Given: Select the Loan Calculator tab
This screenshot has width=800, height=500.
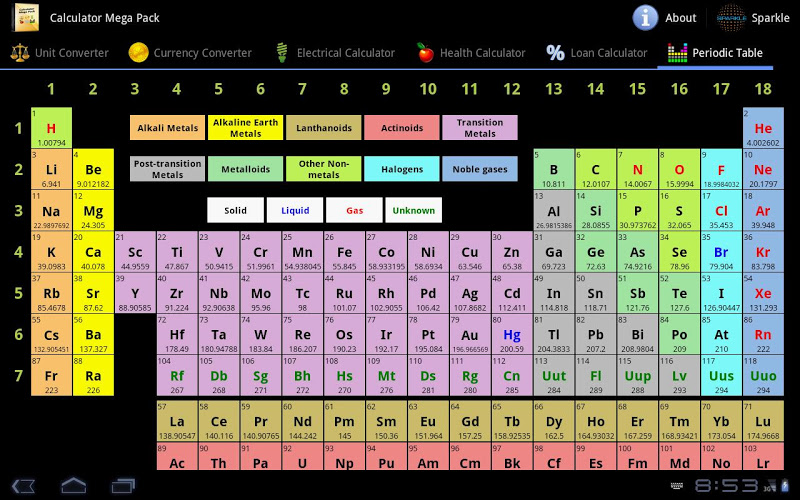Looking at the screenshot, I should point(596,53).
